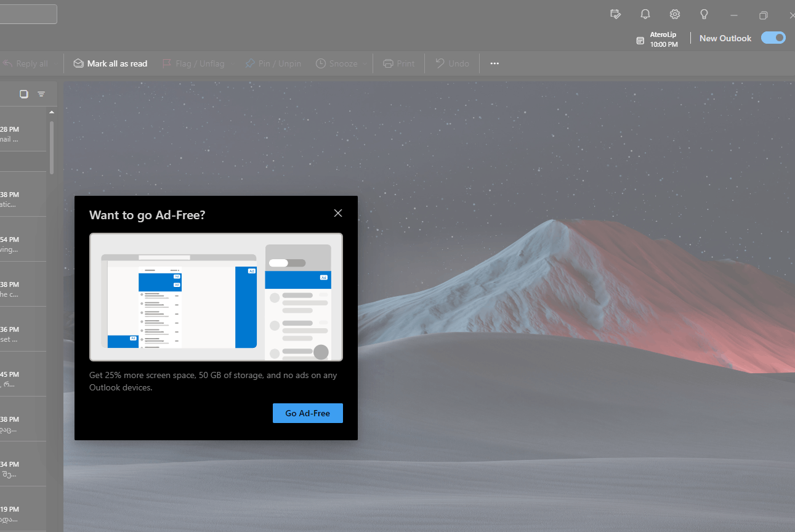Click the Undo toolbar button

pyautogui.click(x=453, y=63)
